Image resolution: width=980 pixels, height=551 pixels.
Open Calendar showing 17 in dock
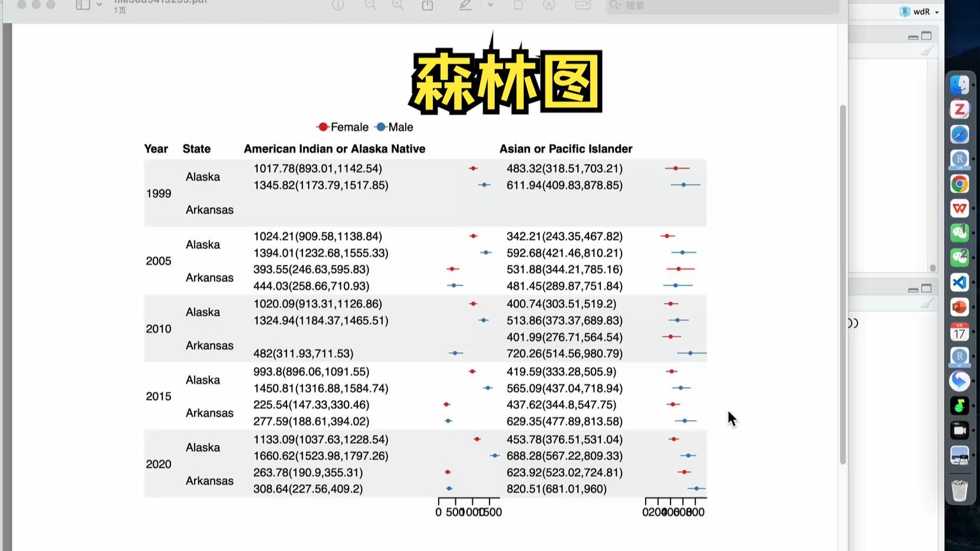click(x=959, y=332)
